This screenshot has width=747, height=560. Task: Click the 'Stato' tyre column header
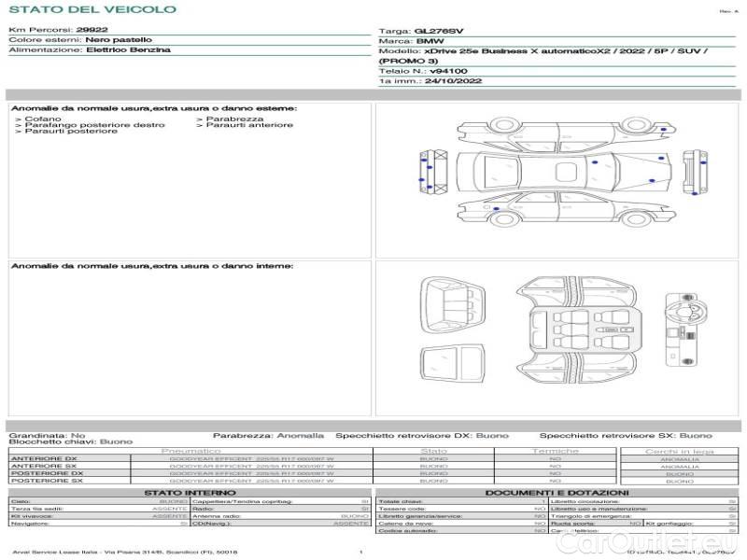tap(433, 451)
